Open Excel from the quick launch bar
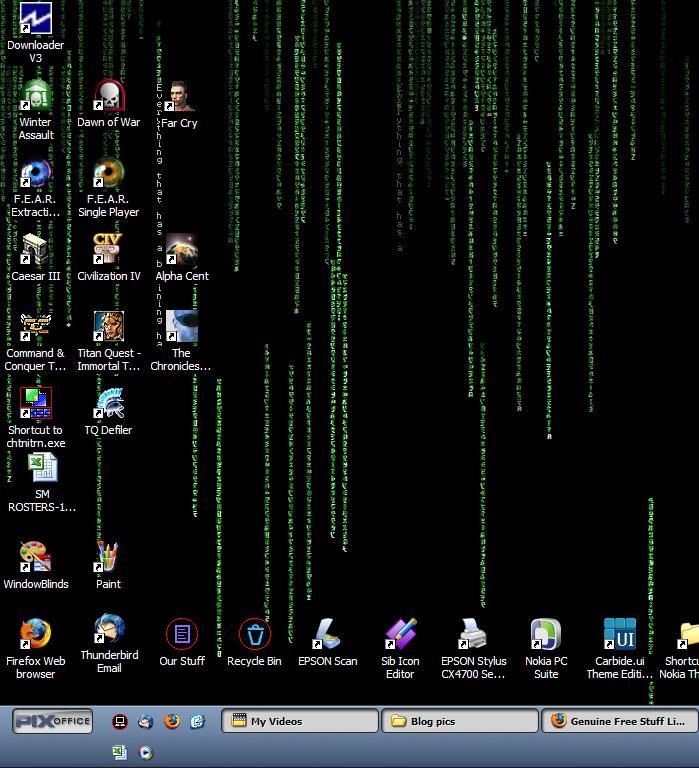The width and height of the screenshot is (699, 768). (x=120, y=752)
